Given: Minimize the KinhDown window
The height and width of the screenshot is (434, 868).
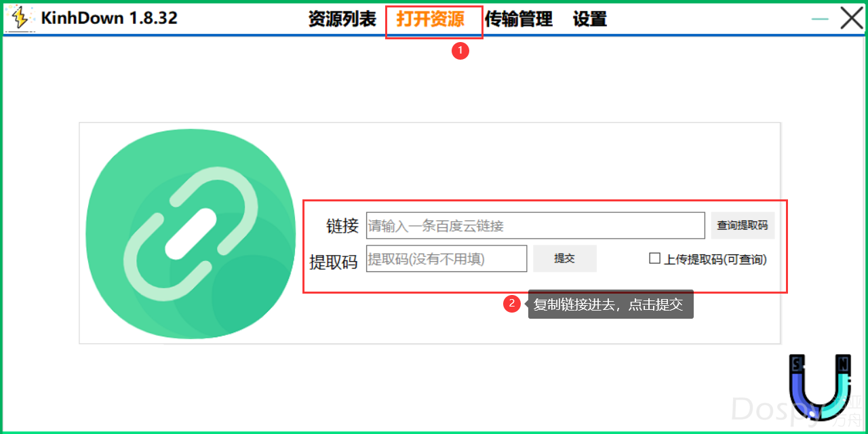Looking at the screenshot, I should point(820,19).
